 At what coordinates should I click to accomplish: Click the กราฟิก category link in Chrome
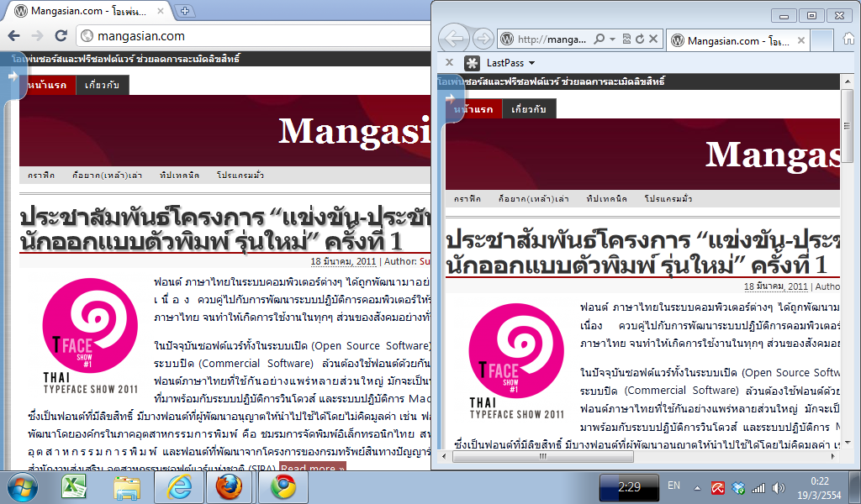tap(41, 176)
